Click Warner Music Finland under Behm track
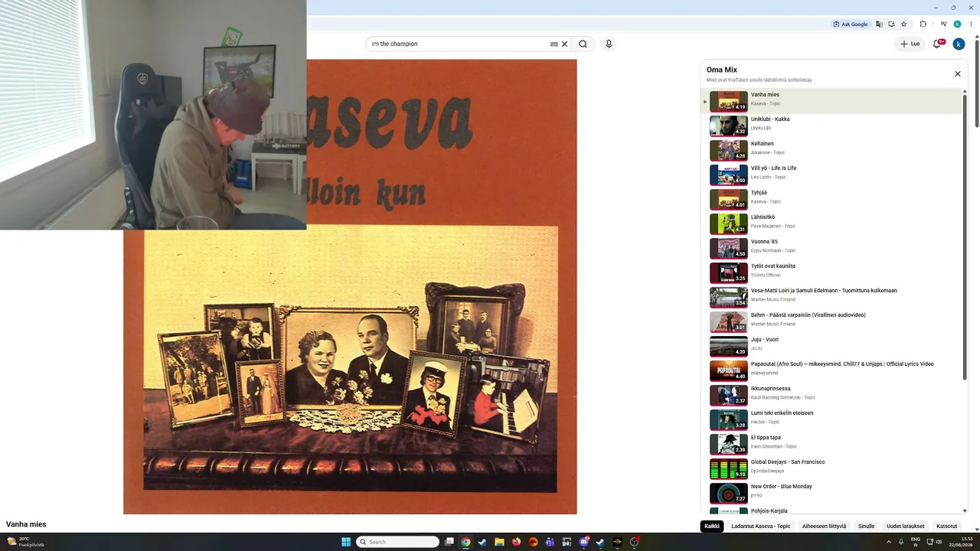Viewport: 980px width, 551px height. click(773, 324)
